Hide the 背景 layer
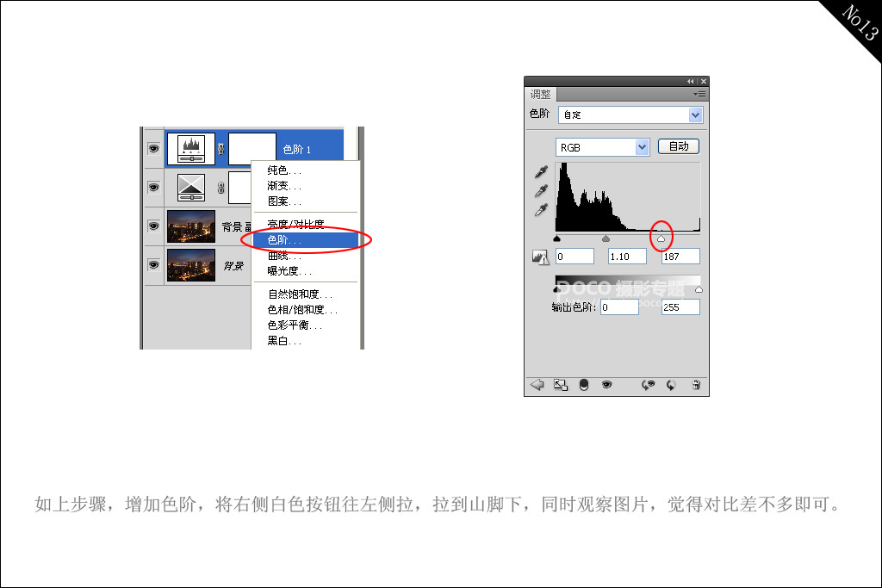Screen dimensions: 882x588 point(153,265)
